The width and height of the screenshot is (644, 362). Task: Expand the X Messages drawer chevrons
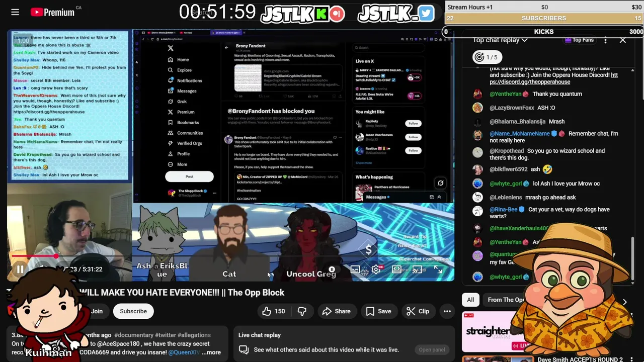[439, 197]
